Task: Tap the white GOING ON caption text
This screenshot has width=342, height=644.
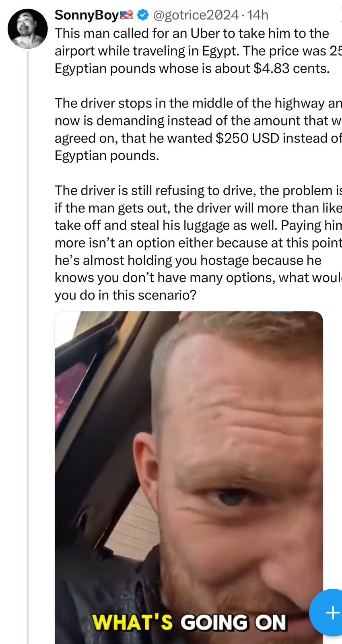Action: [x=233, y=622]
